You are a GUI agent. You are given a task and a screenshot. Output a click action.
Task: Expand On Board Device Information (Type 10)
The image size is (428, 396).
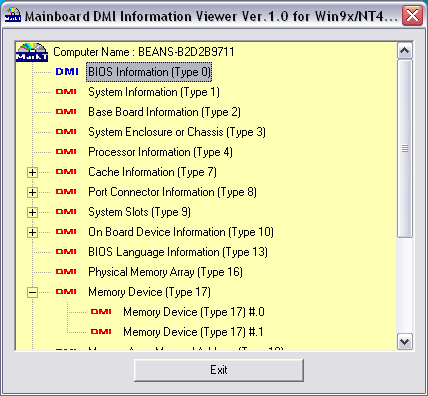click(x=32, y=232)
